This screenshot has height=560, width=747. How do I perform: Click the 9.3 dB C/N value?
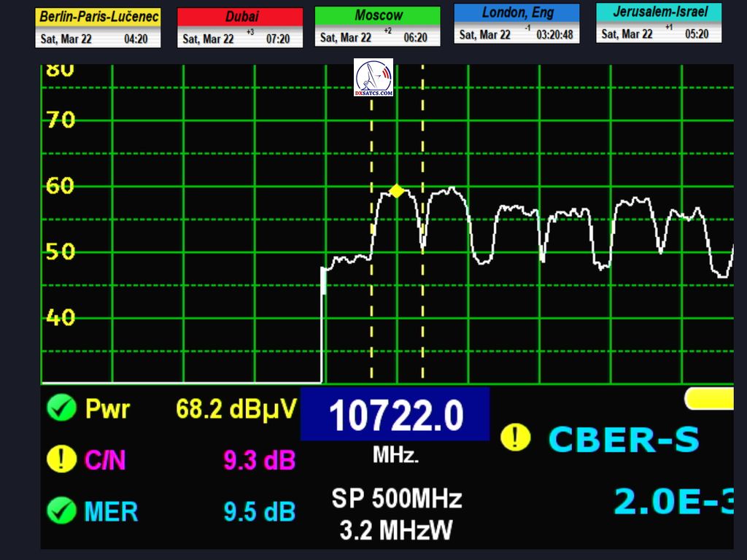coord(259,460)
